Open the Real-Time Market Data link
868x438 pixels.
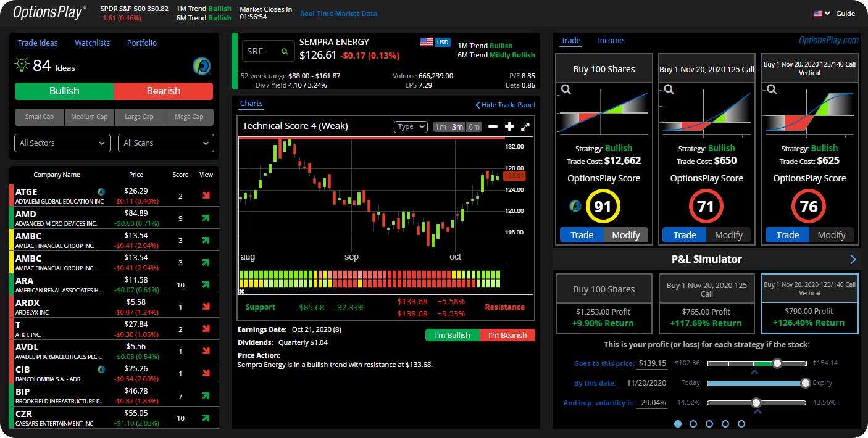338,14
